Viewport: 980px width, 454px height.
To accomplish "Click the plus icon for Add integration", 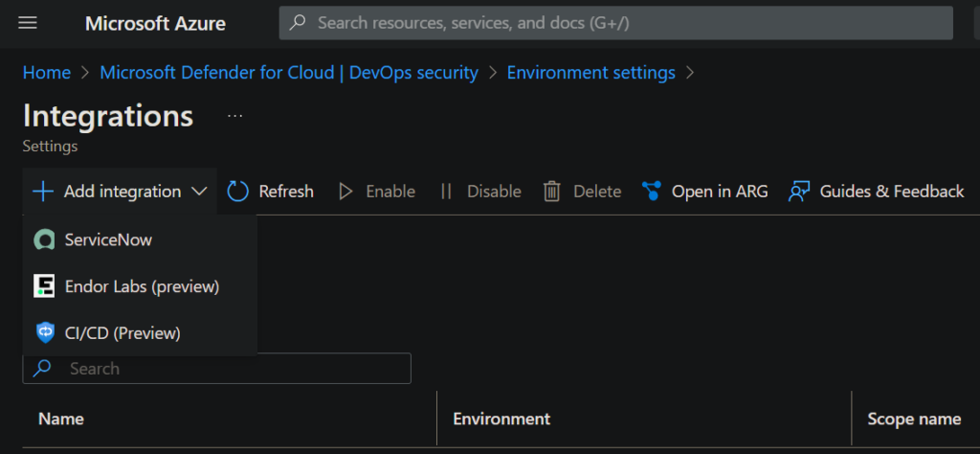I will pos(43,192).
